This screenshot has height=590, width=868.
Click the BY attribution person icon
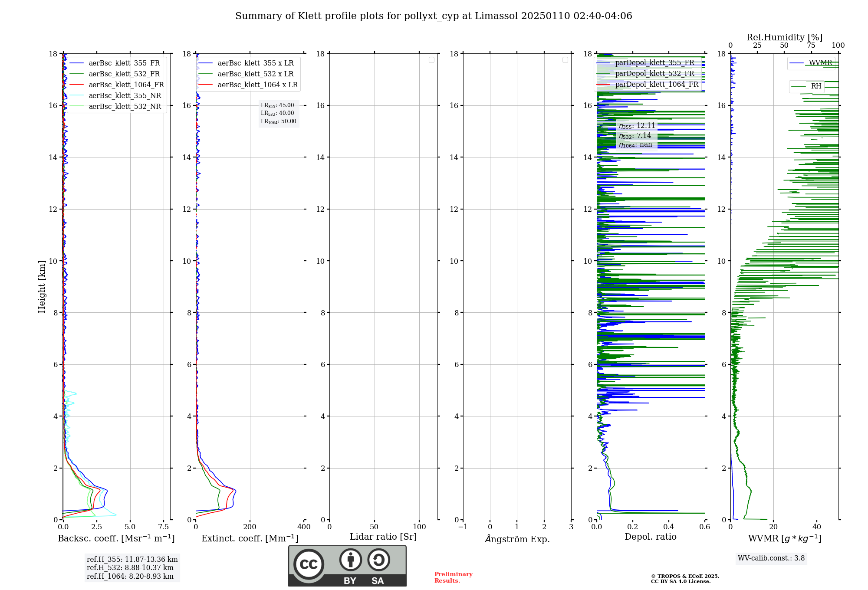pos(350,560)
